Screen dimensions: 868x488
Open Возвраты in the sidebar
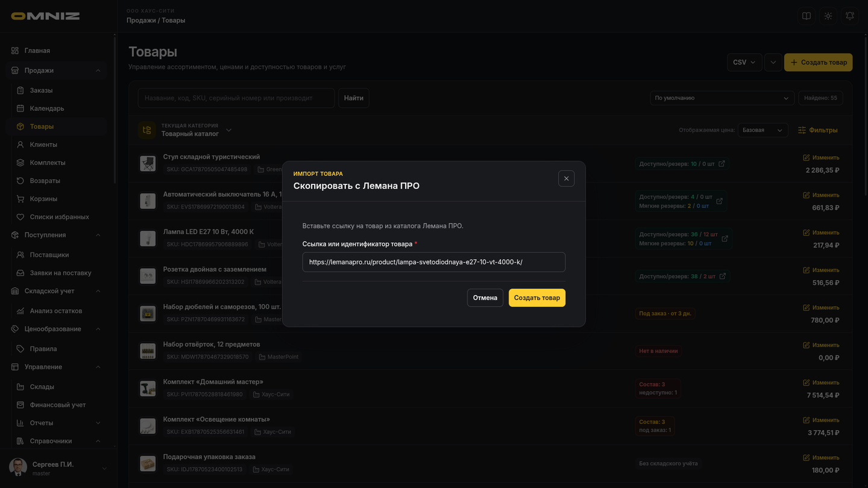click(59, 181)
